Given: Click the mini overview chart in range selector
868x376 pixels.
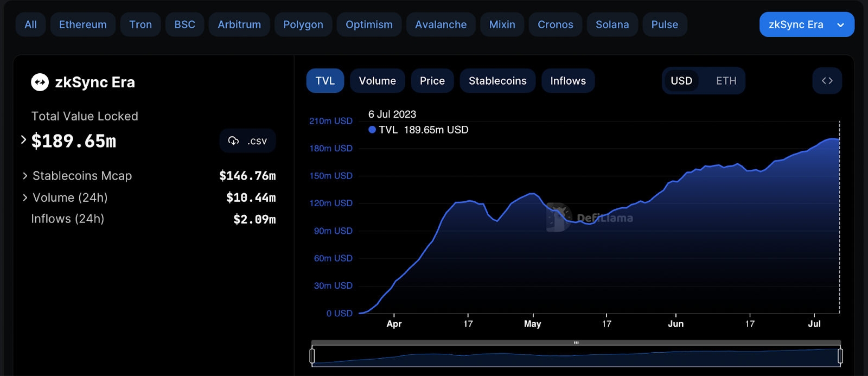Looking at the screenshot, I should [576, 356].
